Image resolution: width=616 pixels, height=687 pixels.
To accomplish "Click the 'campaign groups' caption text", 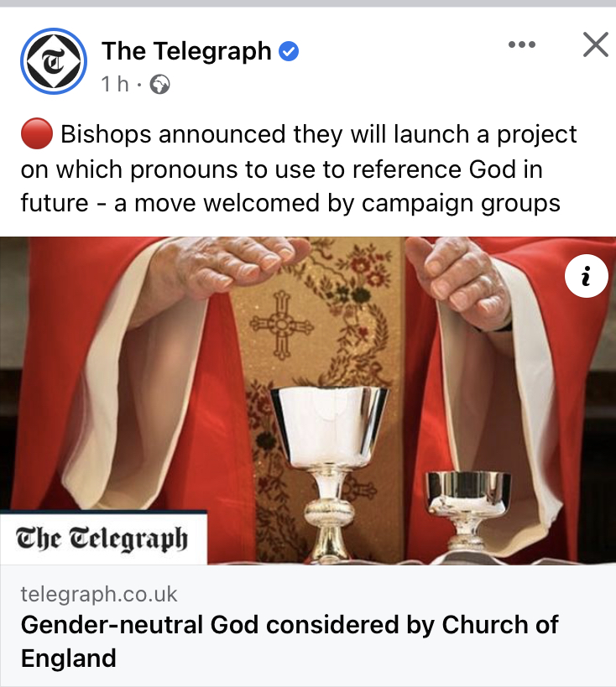I will (461, 204).
